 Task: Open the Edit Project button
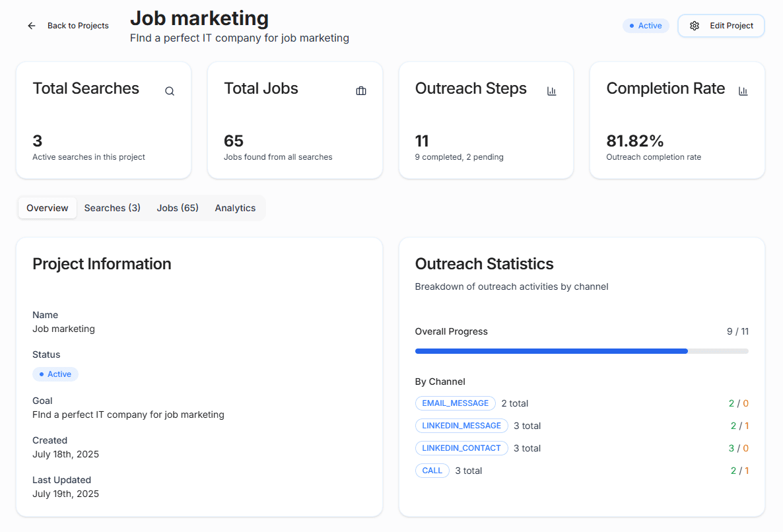(x=721, y=26)
